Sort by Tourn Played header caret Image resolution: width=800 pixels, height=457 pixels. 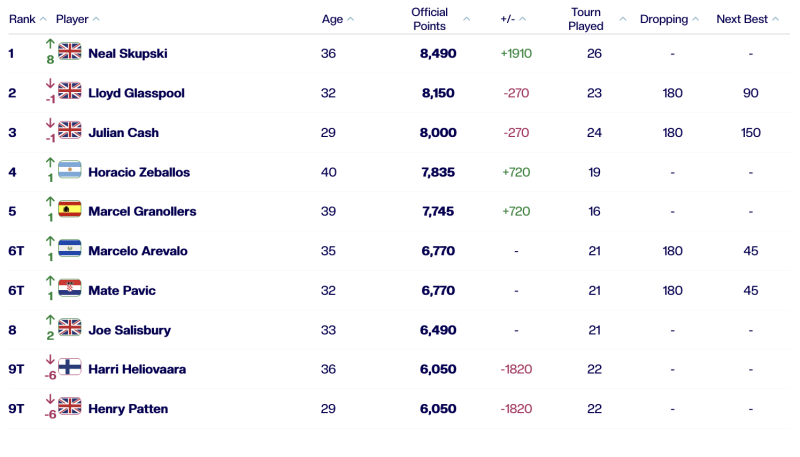(623, 19)
